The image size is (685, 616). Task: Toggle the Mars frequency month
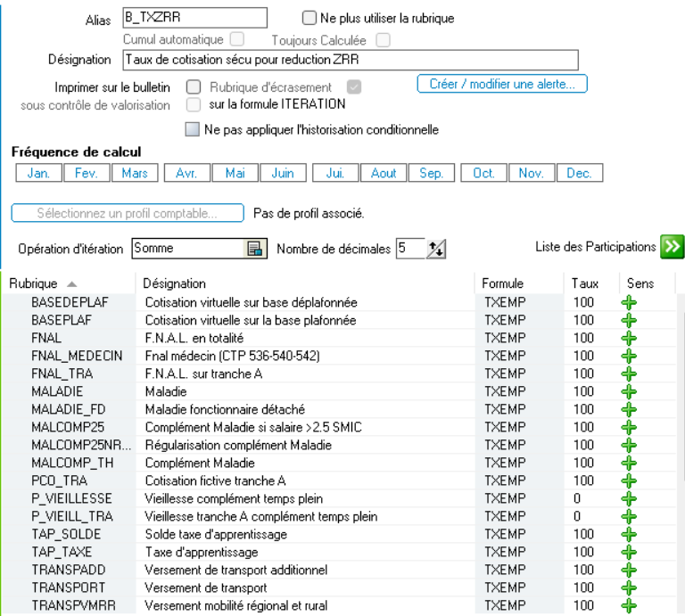pos(135,174)
